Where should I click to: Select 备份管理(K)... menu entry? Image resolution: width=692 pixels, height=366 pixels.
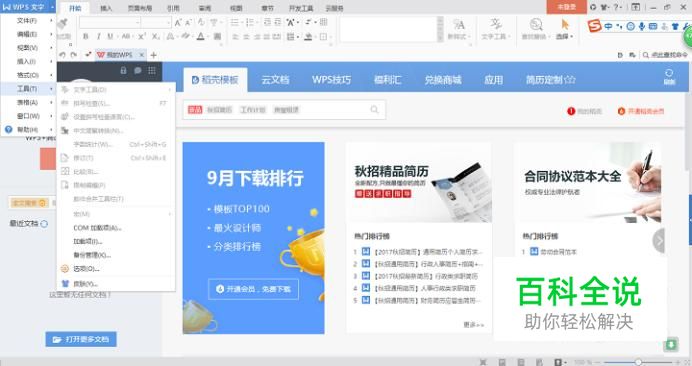pos(116,255)
